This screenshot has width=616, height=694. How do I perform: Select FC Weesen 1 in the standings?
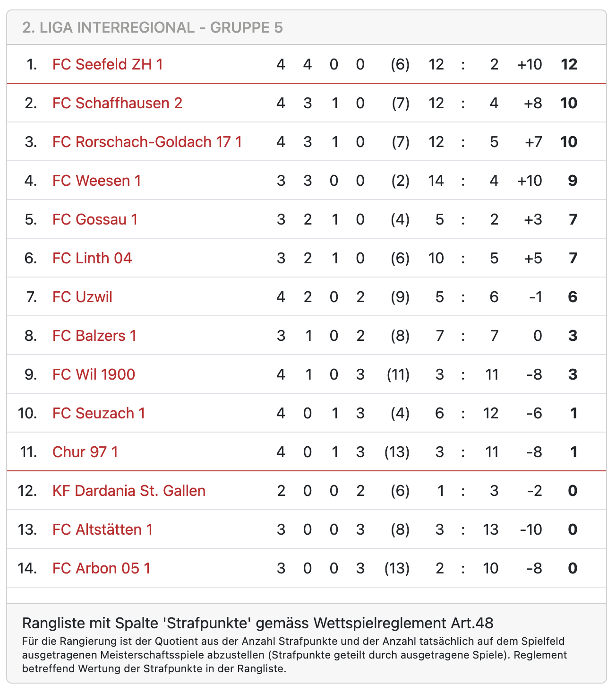pyautogui.click(x=97, y=181)
